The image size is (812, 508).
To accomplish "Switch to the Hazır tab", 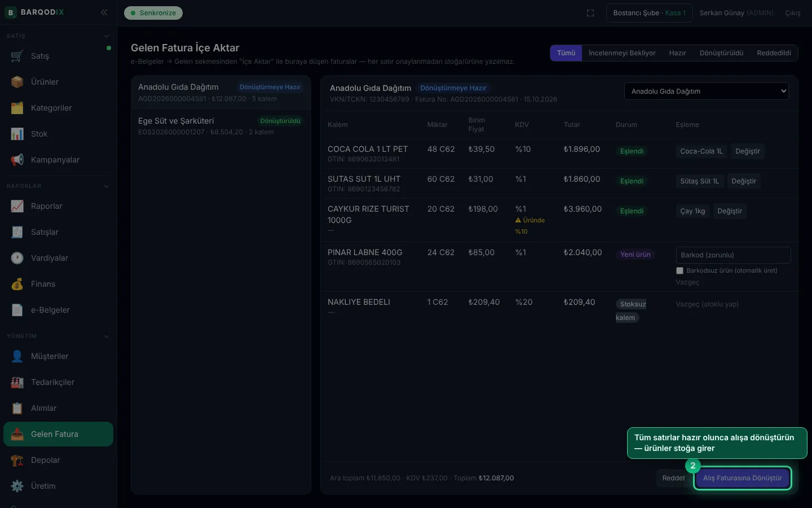I will point(678,53).
